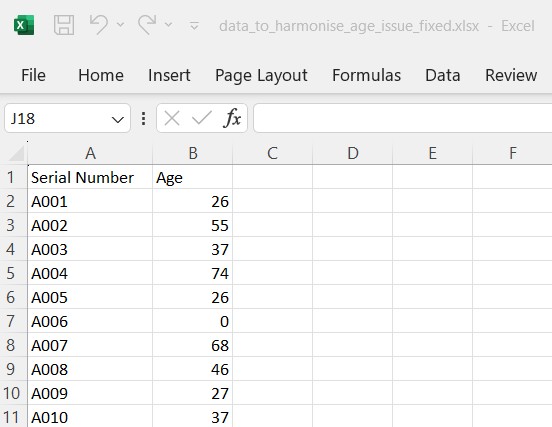
Task: Click the Redo arrow icon
Action: [147, 25]
